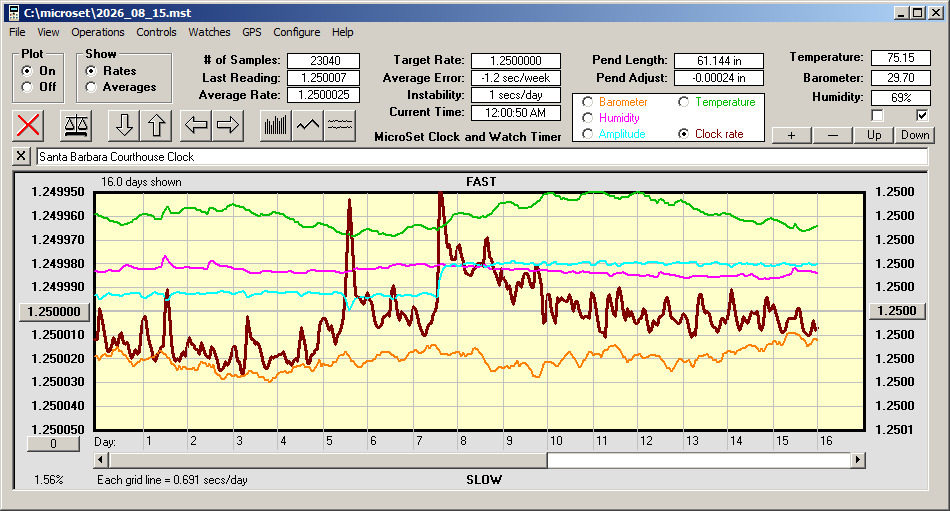Click the FAST label above graph
This screenshot has width=950, height=511.
pos(481,182)
